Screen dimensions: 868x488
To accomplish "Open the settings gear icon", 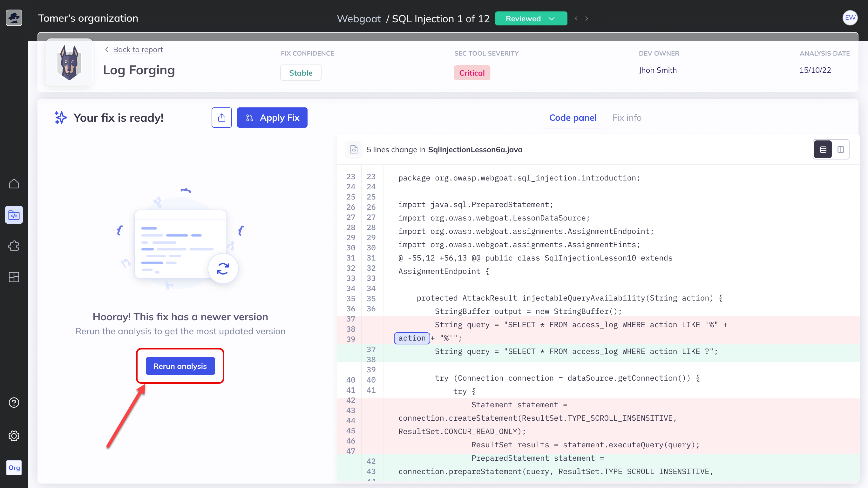I will pyautogui.click(x=14, y=436).
